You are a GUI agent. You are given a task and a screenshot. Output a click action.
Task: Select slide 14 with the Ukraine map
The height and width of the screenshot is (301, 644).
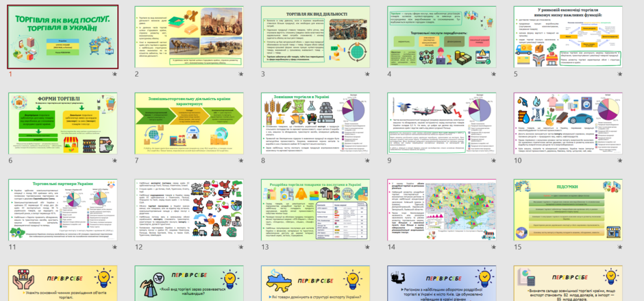tap(442, 210)
